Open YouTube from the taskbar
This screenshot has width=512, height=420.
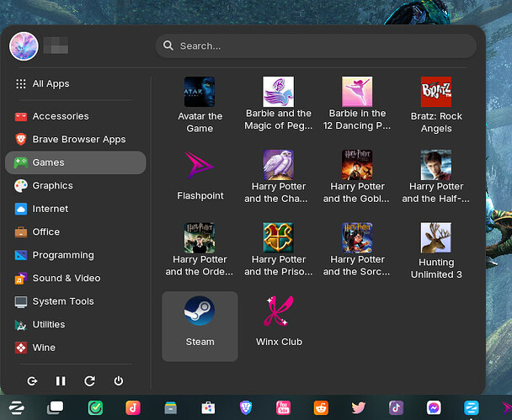(x=284, y=407)
